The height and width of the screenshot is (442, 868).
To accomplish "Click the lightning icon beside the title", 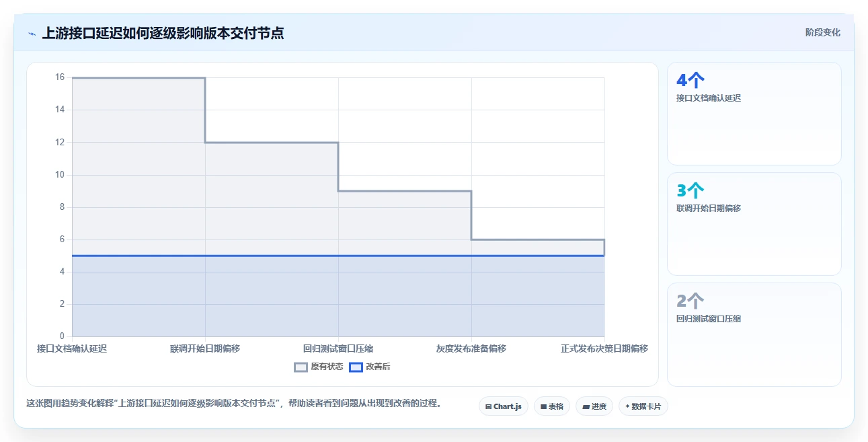I will tap(32, 34).
